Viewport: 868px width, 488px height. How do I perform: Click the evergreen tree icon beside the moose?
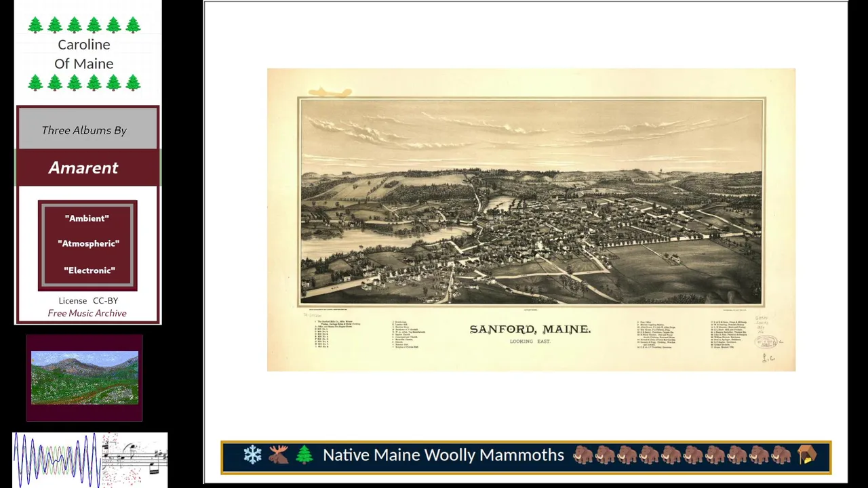[304, 455]
